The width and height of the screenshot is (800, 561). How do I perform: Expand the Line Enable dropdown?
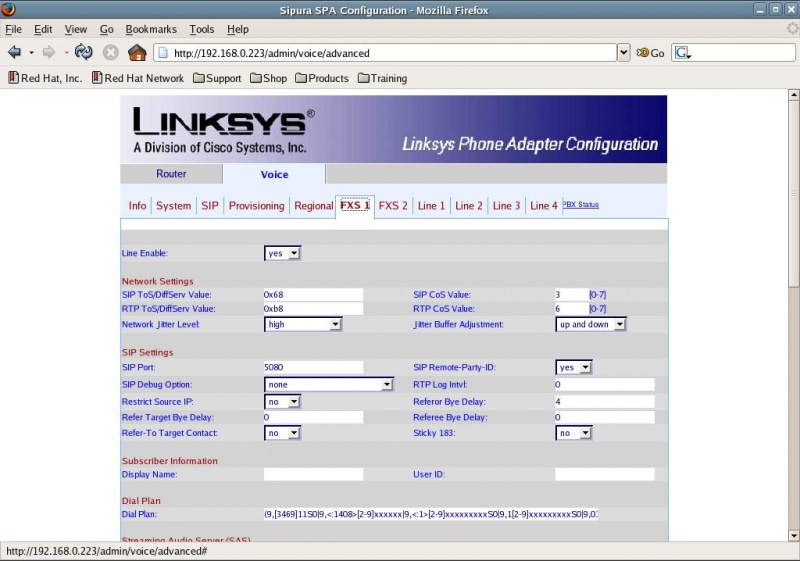click(x=282, y=253)
